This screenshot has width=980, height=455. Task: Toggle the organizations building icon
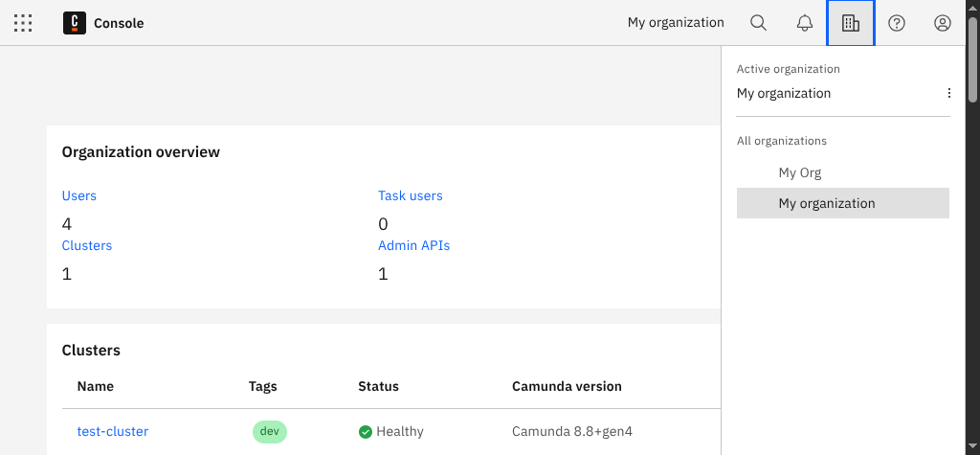click(851, 23)
